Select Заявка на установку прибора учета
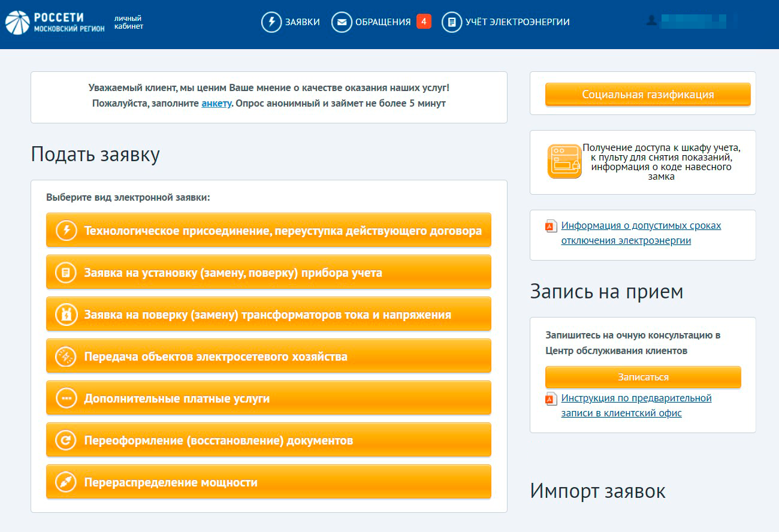This screenshot has height=532, width=779. coord(268,272)
